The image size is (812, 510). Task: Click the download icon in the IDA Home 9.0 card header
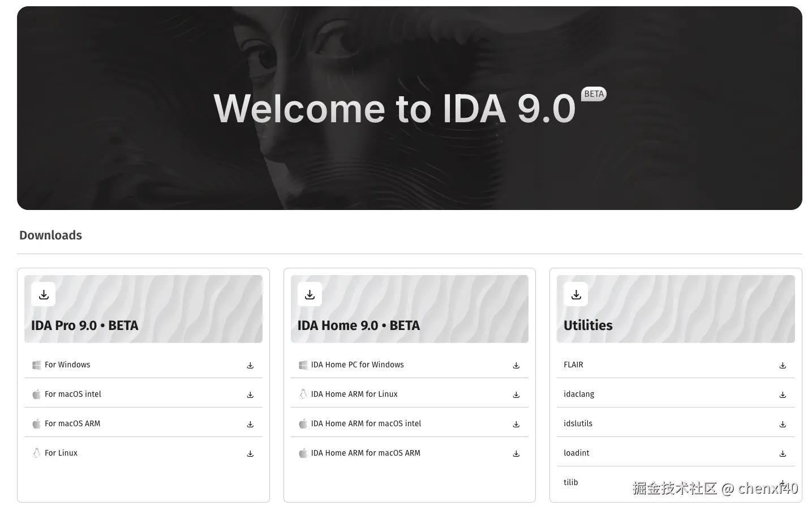[310, 294]
